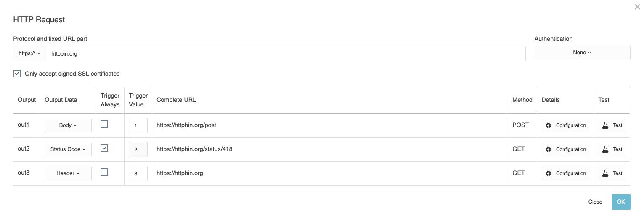Open the Authentication None dropdown
Screen dimensions: 644x223
582,53
